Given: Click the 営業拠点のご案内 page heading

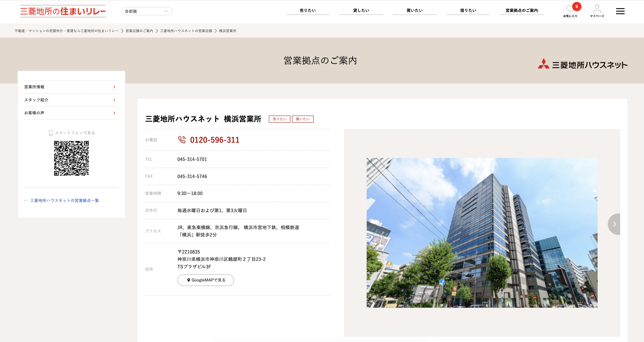Looking at the screenshot, I should [x=320, y=60].
